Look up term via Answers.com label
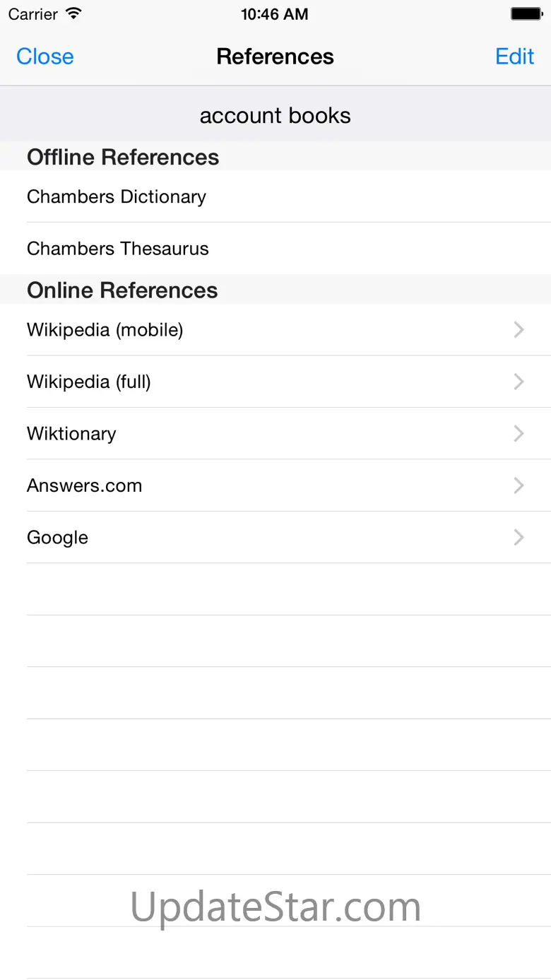 pos(85,485)
